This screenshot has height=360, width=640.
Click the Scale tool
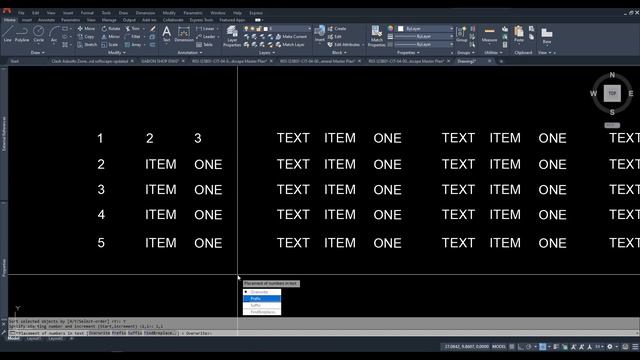click(110, 44)
